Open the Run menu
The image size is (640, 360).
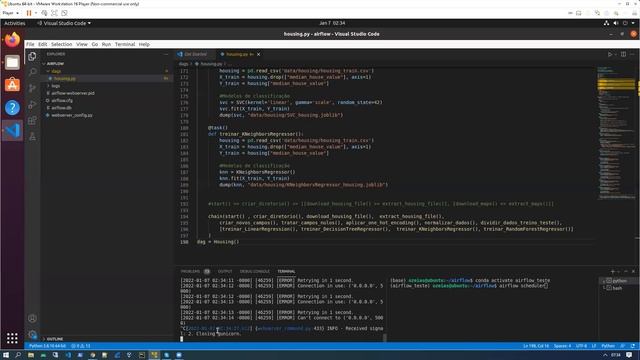coord(106,44)
